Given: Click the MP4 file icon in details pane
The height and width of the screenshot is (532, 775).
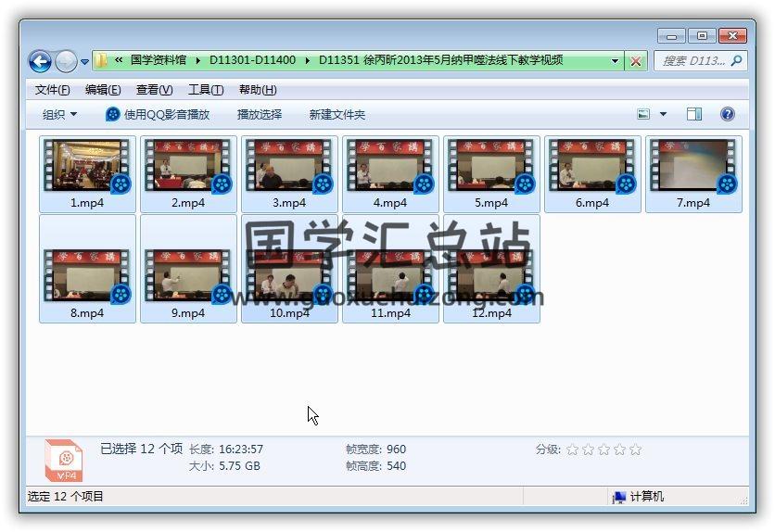Looking at the screenshot, I should (x=64, y=460).
